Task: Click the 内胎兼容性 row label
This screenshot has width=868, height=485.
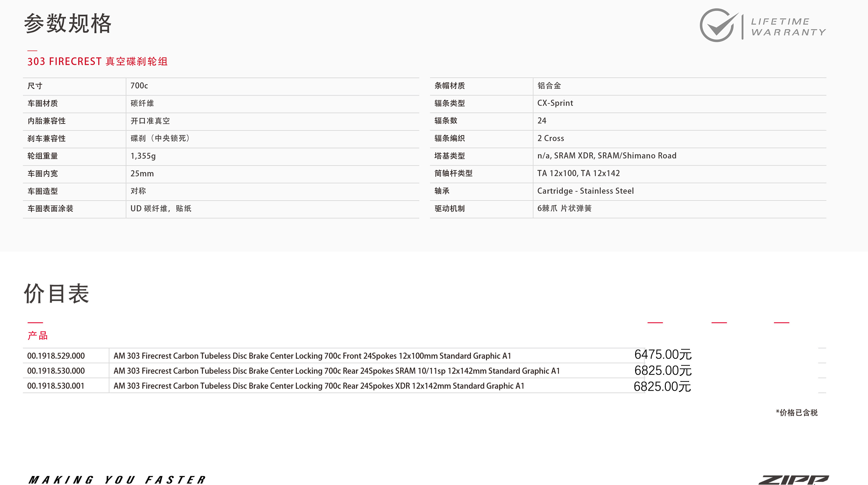Action: pos(46,121)
